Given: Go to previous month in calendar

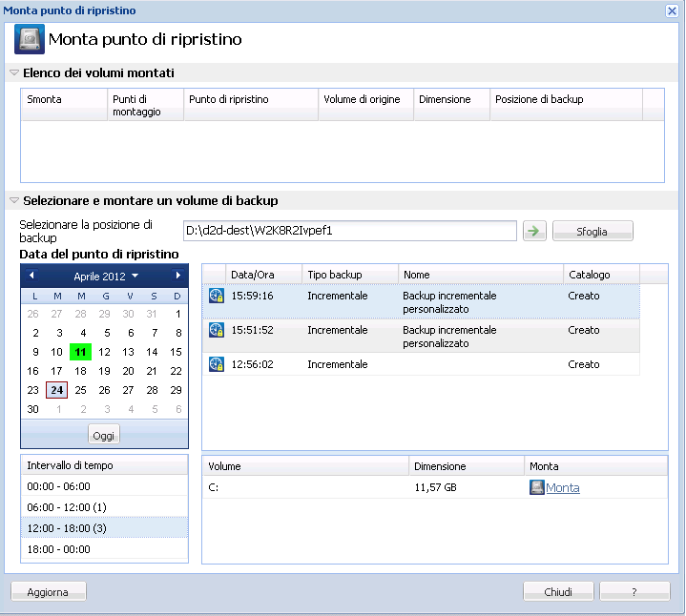Looking at the screenshot, I should coord(31,276).
